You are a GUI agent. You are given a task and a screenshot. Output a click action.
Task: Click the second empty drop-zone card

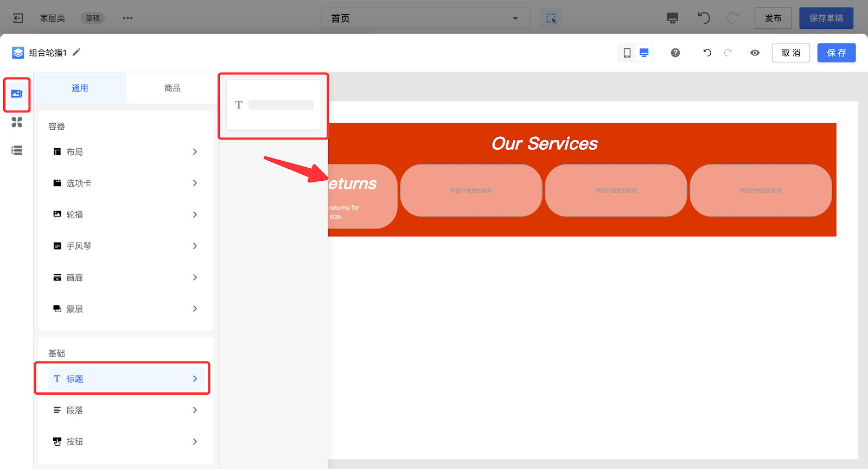[x=616, y=191]
